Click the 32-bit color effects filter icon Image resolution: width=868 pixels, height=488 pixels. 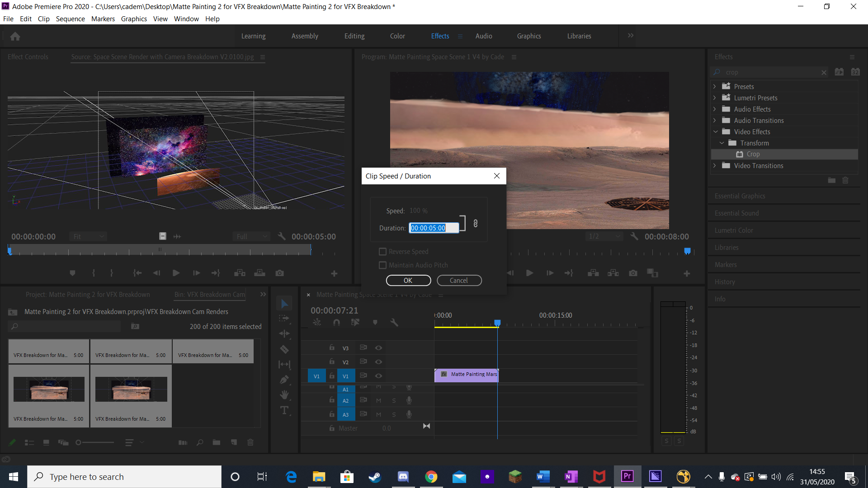click(855, 72)
